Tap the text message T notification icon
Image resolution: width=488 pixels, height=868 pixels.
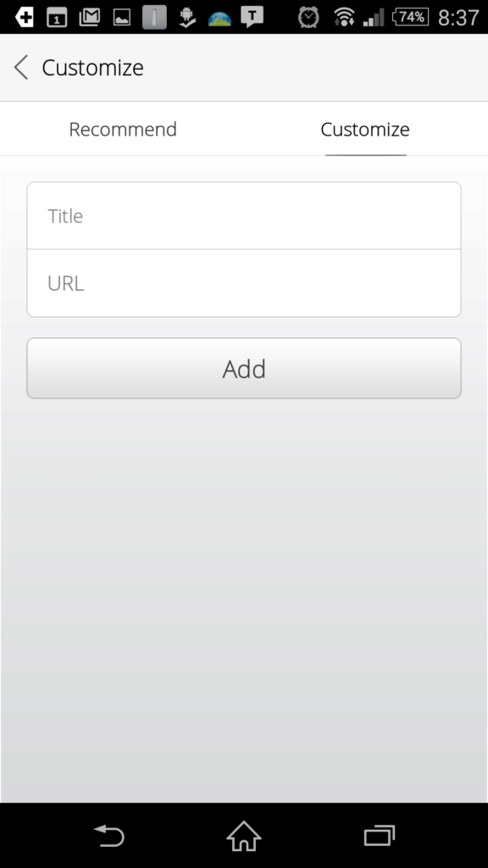[252, 17]
